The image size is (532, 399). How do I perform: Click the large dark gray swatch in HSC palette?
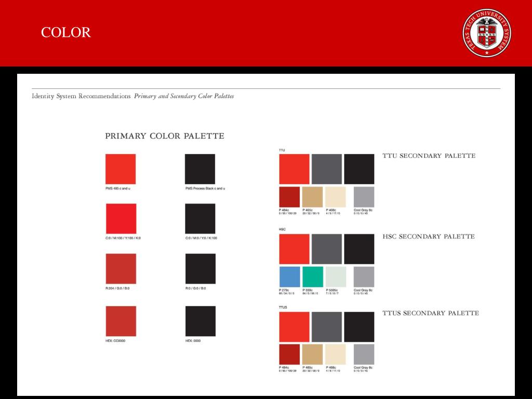[x=327, y=249]
